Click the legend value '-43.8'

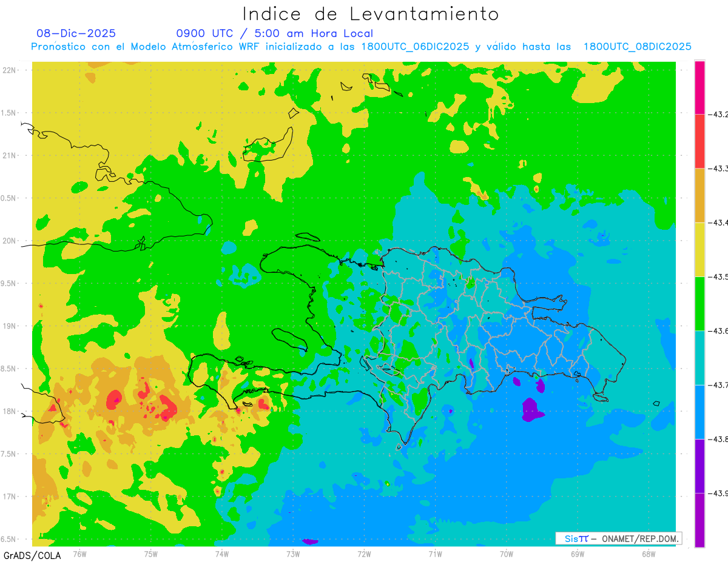click(x=718, y=439)
